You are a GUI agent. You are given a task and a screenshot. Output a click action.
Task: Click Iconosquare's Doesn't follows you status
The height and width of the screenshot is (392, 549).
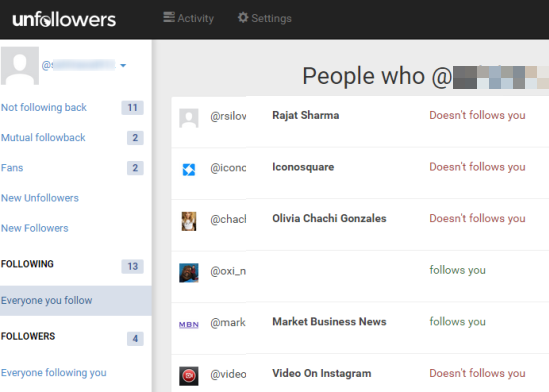477,167
